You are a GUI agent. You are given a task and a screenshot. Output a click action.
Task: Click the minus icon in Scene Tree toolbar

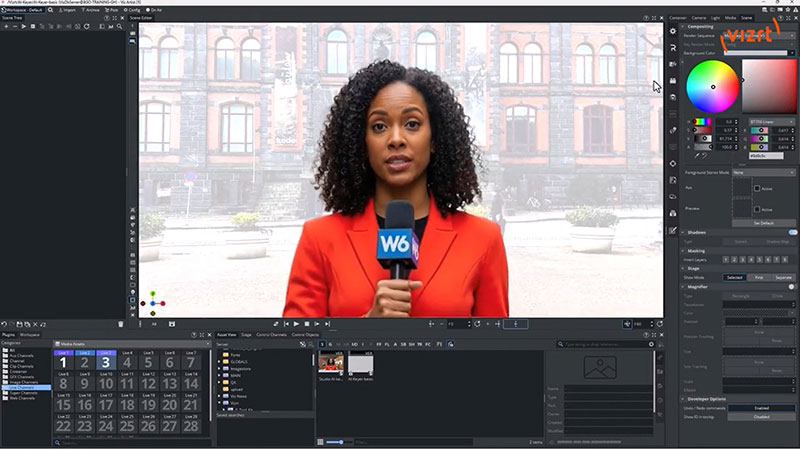pos(15,26)
